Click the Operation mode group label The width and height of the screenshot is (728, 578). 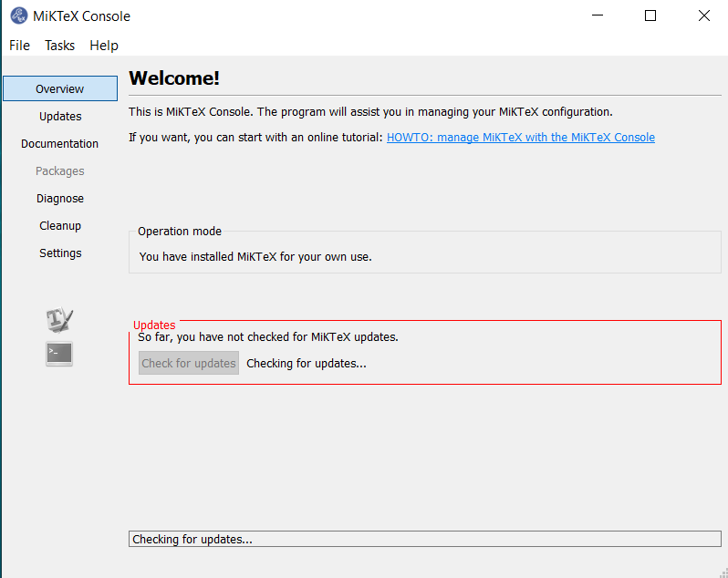(x=179, y=231)
